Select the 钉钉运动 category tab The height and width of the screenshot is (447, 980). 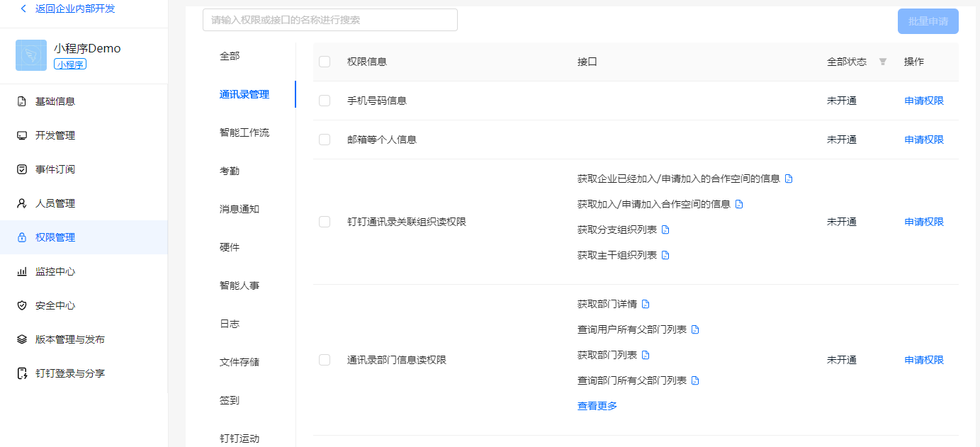[240, 438]
